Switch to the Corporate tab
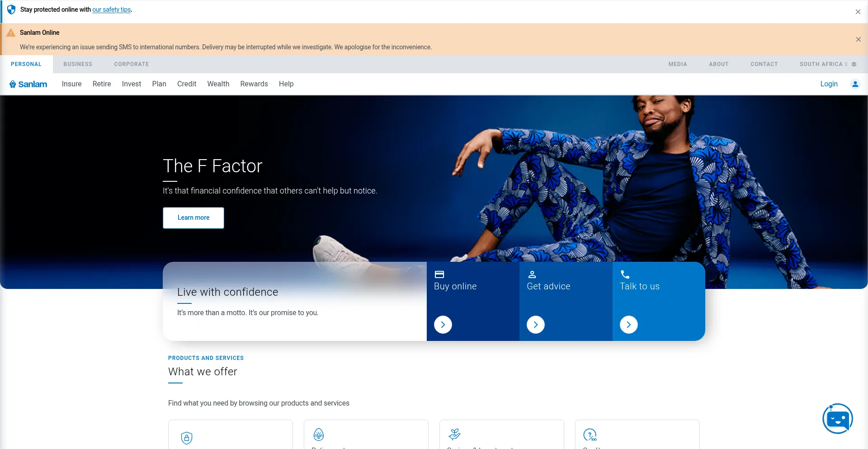 pyautogui.click(x=132, y=64)
